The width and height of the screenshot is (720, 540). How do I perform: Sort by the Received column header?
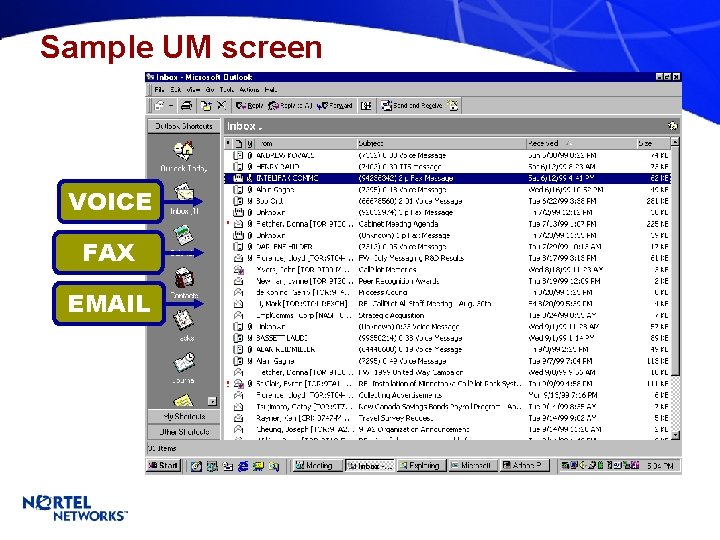pos(581,143)
